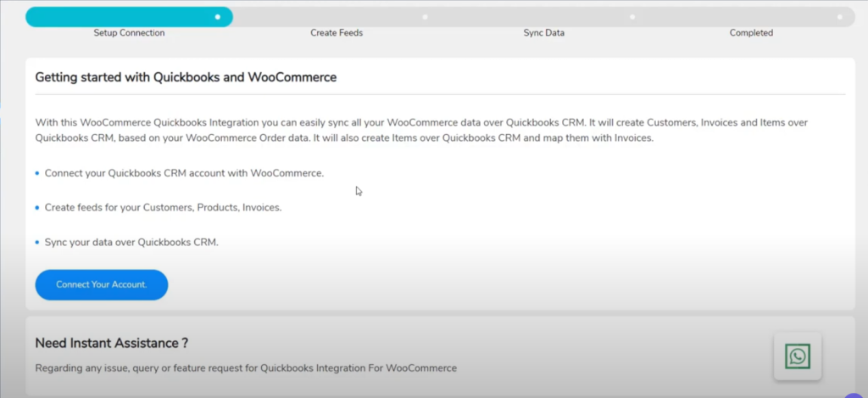Select the Setup Connection step label
Image resolution: width=868 pixels, height=398 pixels.
129,33
